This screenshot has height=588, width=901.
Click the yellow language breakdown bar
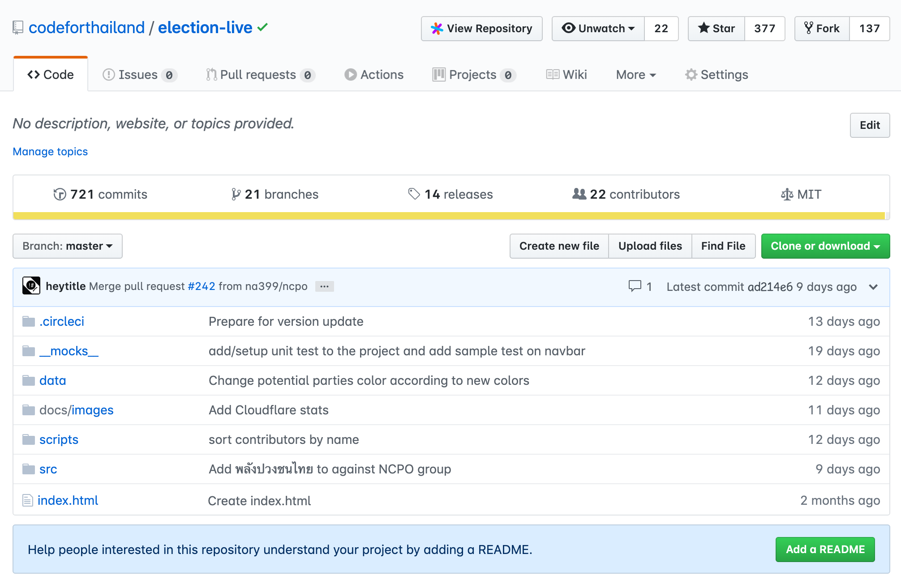449,216
